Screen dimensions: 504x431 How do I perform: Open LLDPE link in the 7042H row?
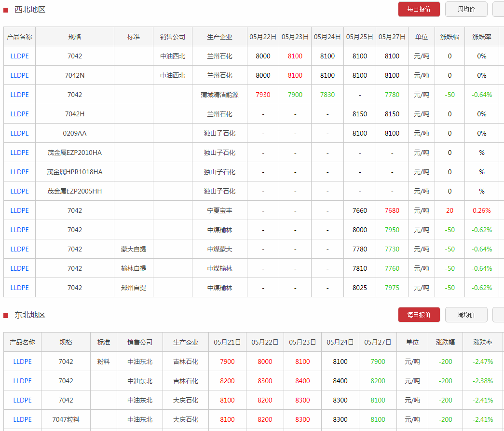pos(20,114)
